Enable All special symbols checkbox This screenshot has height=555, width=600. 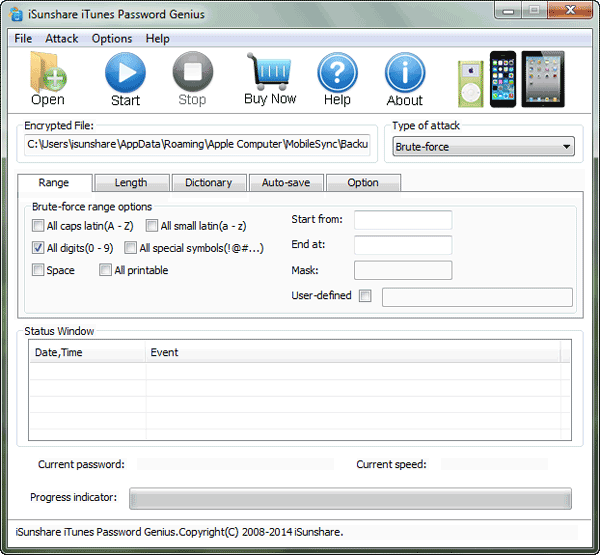[x=131, y=248]
